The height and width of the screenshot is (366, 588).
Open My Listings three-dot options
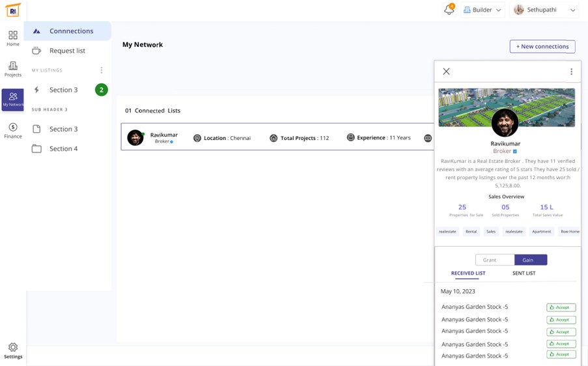coord(102,70)
